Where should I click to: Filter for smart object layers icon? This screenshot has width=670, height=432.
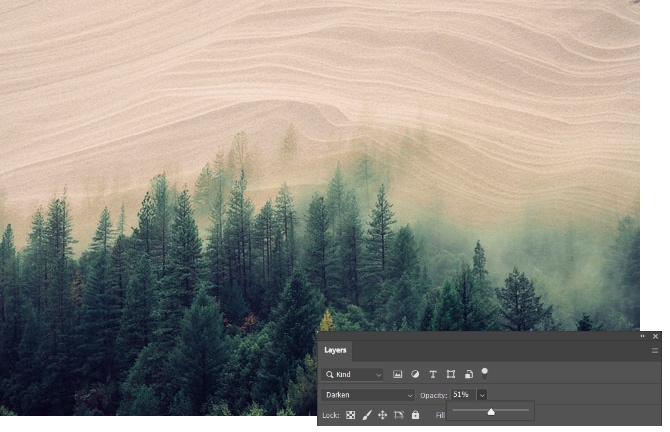(x=469, y=374)
